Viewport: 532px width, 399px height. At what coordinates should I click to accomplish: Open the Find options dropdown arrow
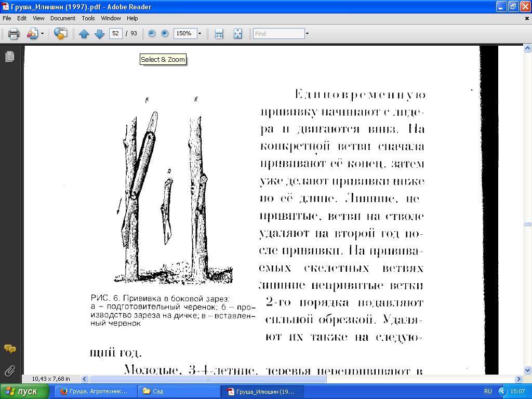(x=307, y=34)
